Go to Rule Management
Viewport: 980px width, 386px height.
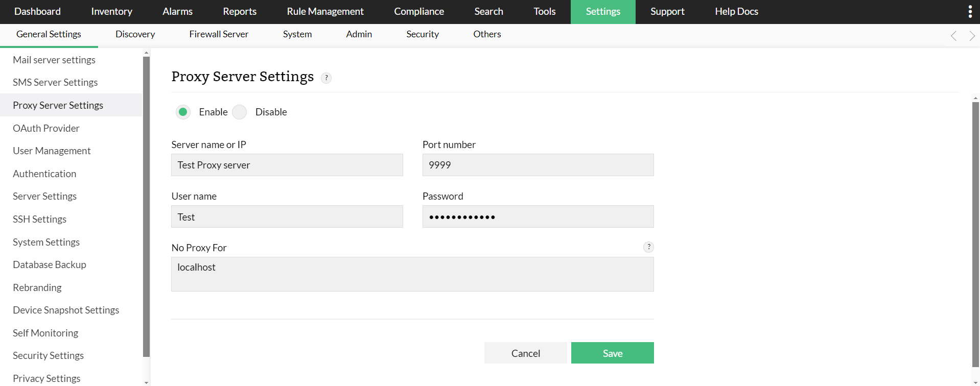click(x=325, y=12)
